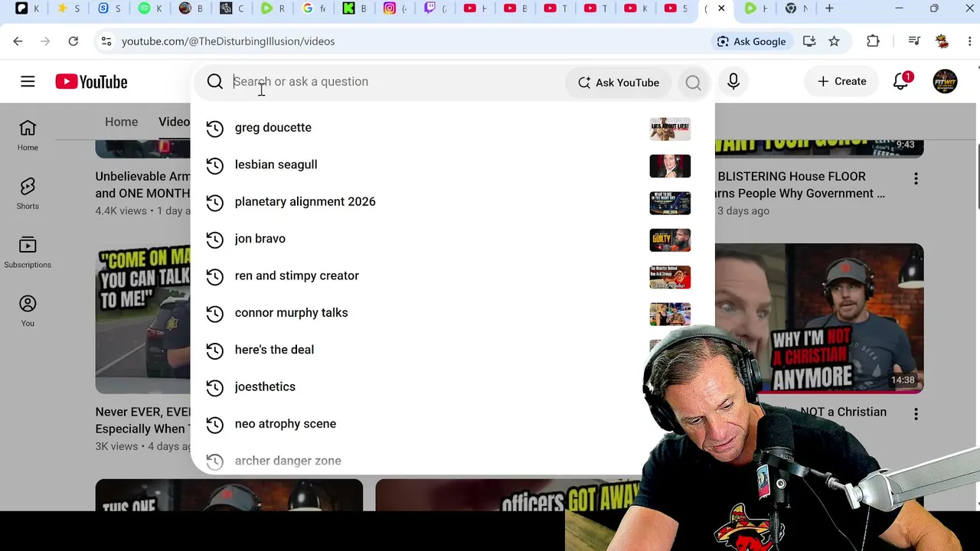Open the browser Extensions puzzle icon
Viewport: 980px width, 551px height.
pyautogui.click(x=873, y=41)
